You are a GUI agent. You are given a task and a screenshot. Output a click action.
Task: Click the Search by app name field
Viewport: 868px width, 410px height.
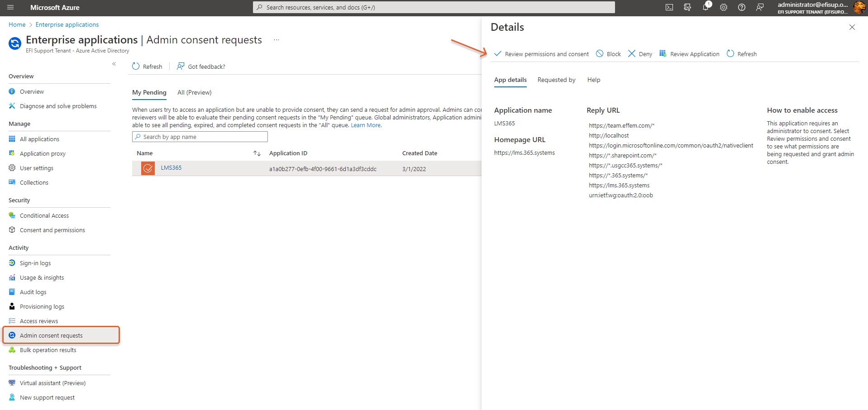(x=200, y=137)
